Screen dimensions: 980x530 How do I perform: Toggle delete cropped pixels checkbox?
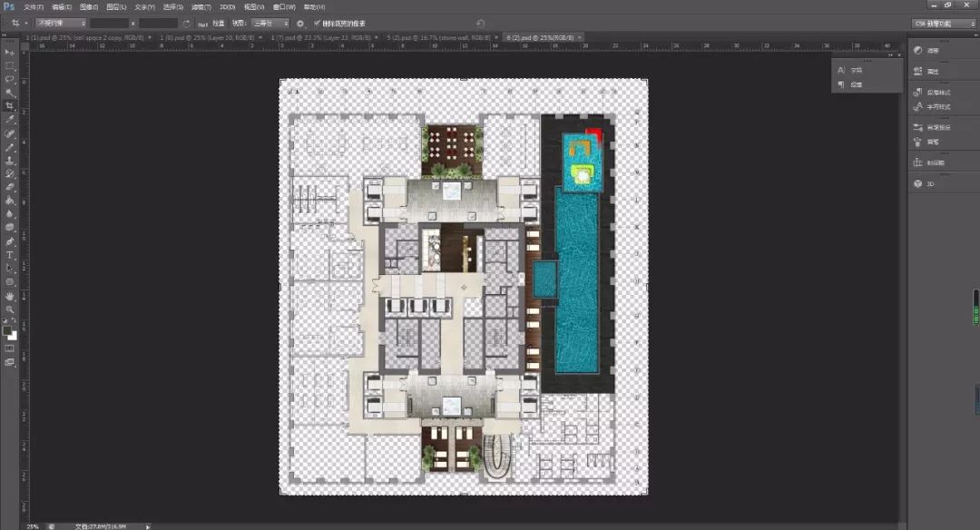pyautogui.click(x=317, y=23)
